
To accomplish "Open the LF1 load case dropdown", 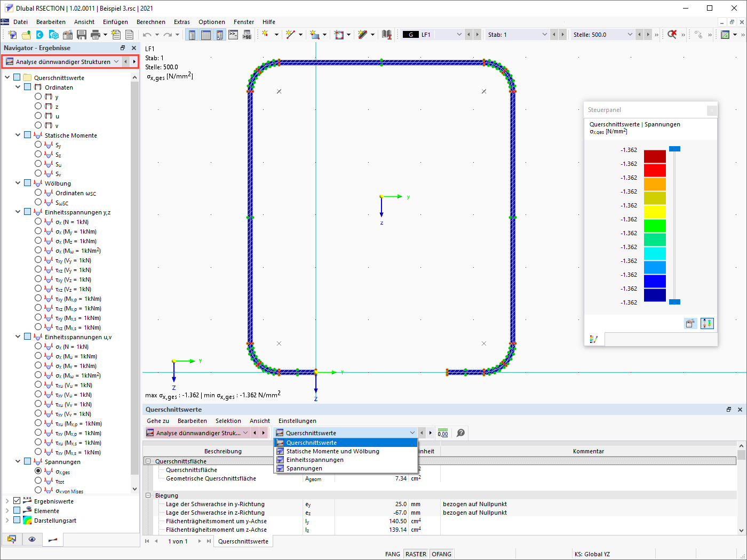I will pos(459,35).
